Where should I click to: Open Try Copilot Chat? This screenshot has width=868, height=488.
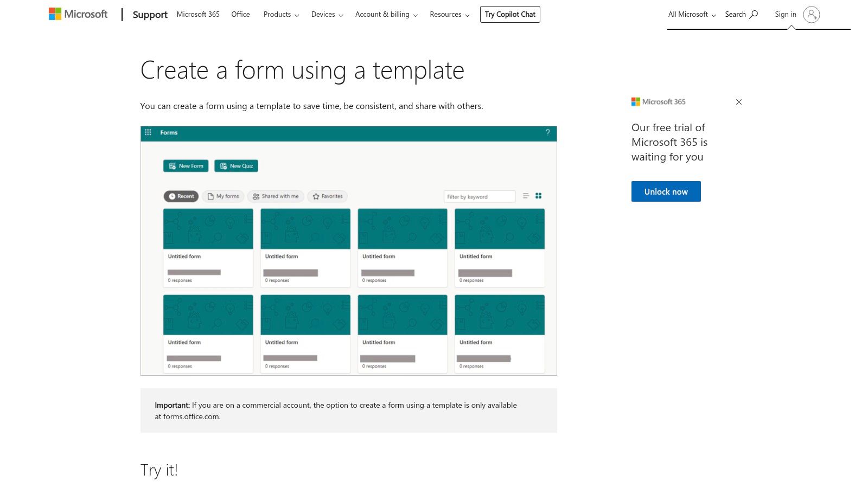(509, 14)
